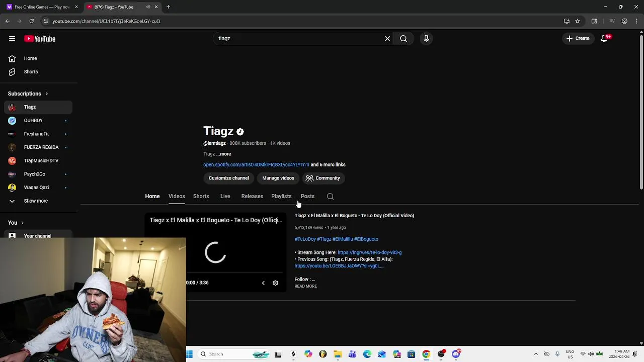Show hidden system tray icons

[x=536, y=354]
